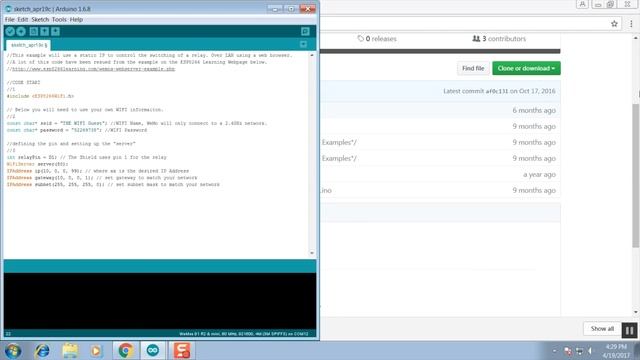Click the 'password' declaration line in the sketch
Viewport: 640px width, 360px height.
77,130
